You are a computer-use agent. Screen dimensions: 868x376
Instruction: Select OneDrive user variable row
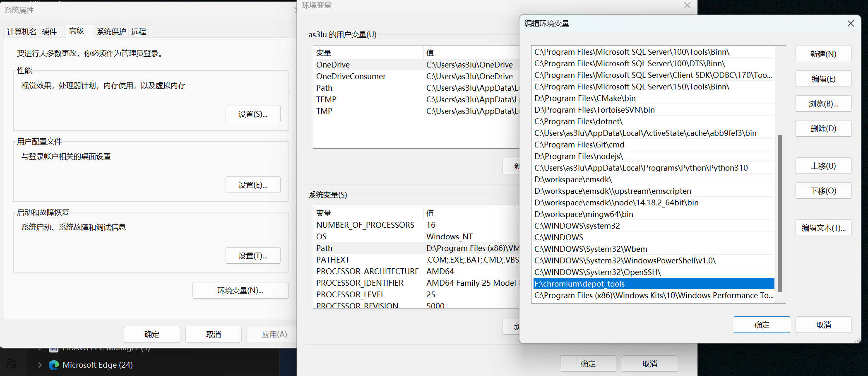click(x=416, y=65)
